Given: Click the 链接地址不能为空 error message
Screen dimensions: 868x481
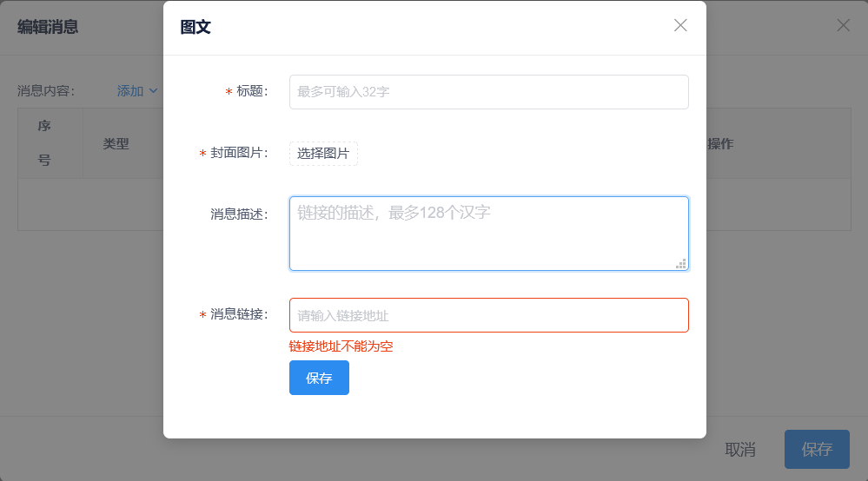Looking at the screenshot, I should pyautogui.click(x=341, y=346).
